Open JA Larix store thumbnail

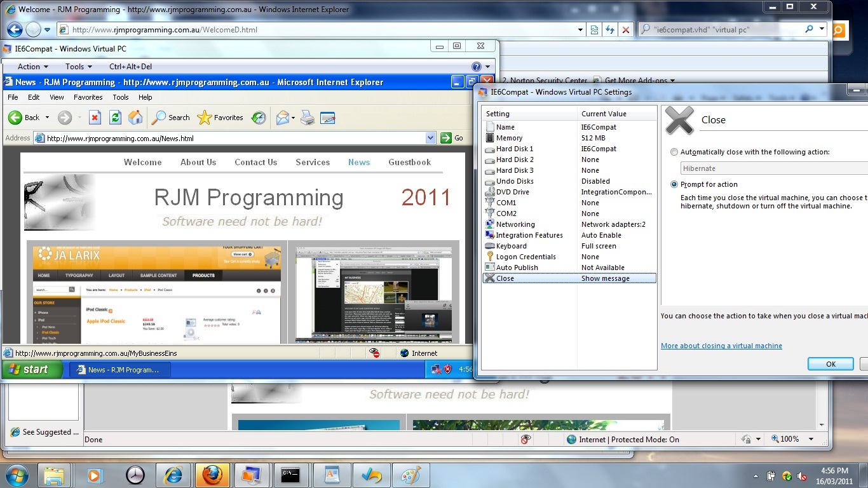point(157,294)
